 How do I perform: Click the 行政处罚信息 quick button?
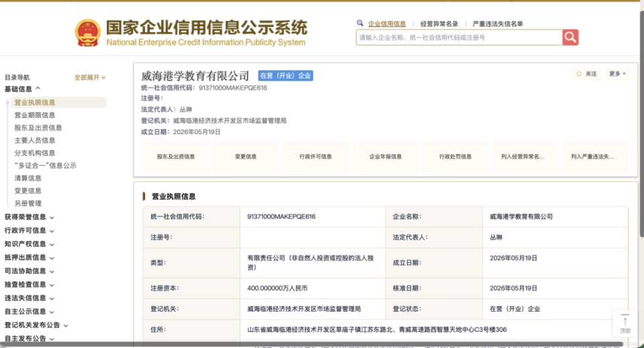(x=455, y=156)
